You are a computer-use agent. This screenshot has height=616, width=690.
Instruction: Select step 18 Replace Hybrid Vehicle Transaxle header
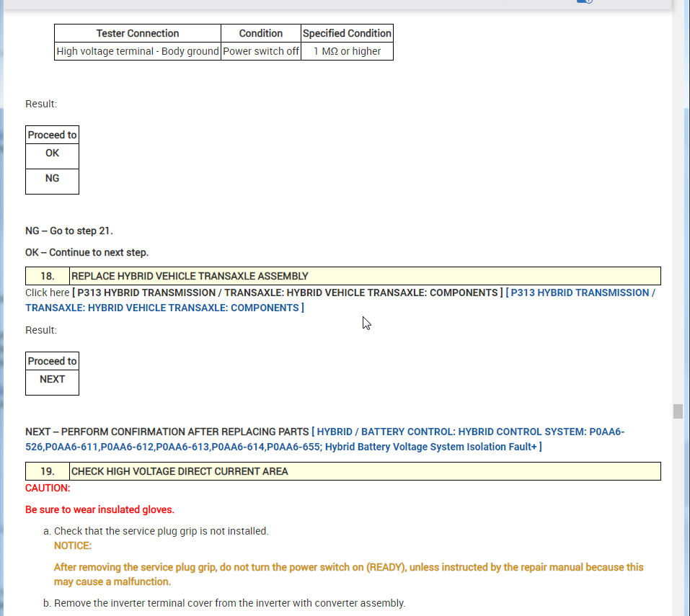pyautogui.click(x=342, y=276)
